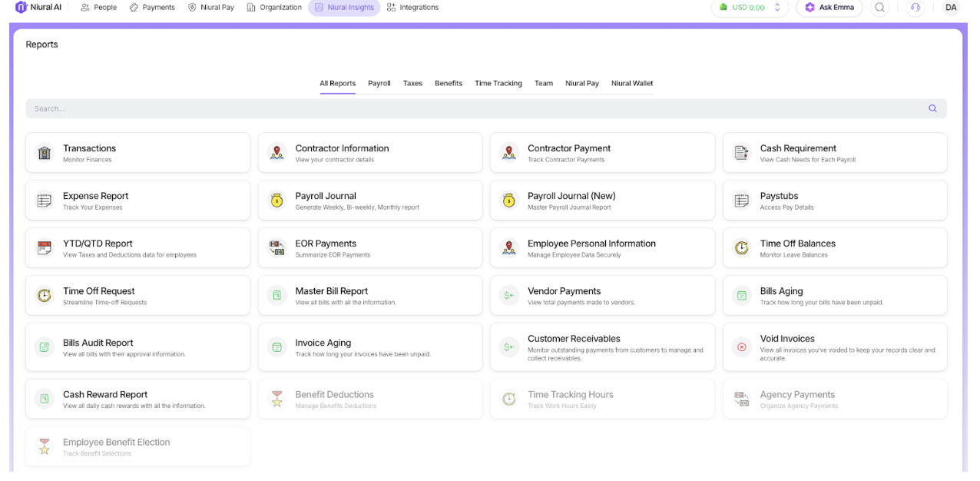This screenshot has width=980, height=481.
Task: Click the Contractor Payment card icon
Action: pos(509,153)
